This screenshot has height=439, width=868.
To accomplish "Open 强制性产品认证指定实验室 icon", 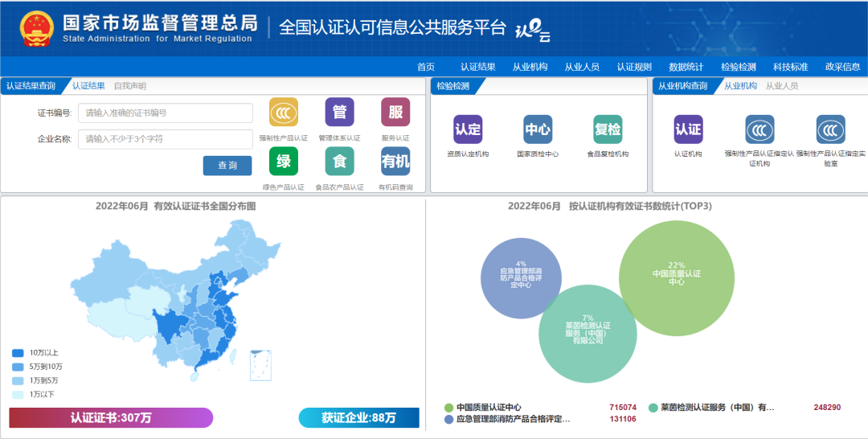I will coord(830,129).
